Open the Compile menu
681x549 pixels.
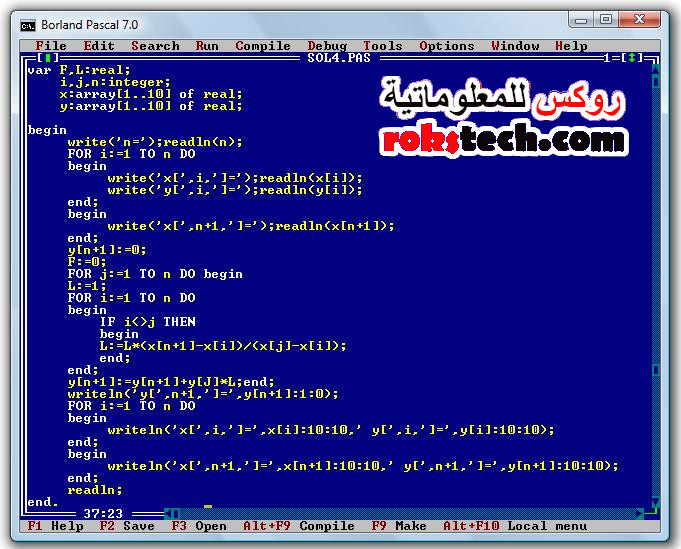click(x=263, y=46)
